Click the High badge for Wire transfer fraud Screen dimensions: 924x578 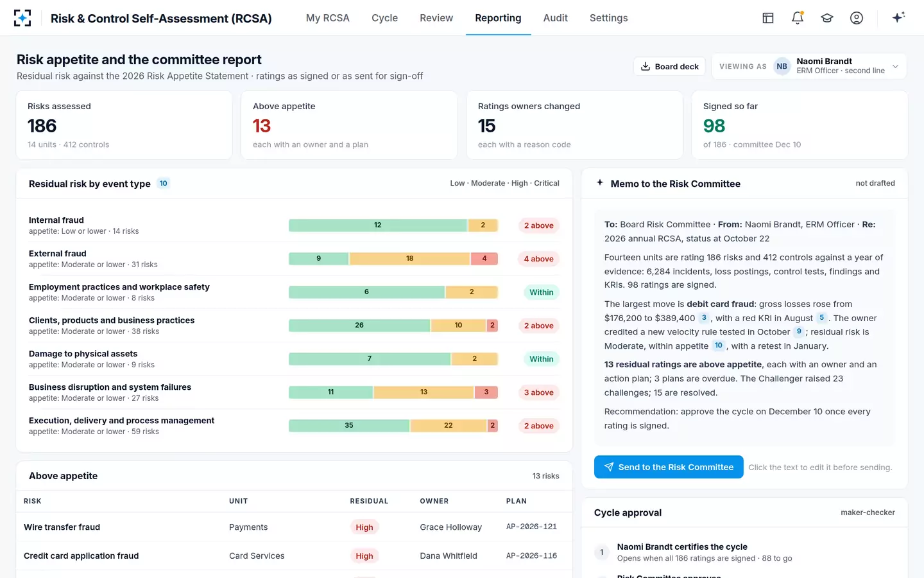pos(364,527)
